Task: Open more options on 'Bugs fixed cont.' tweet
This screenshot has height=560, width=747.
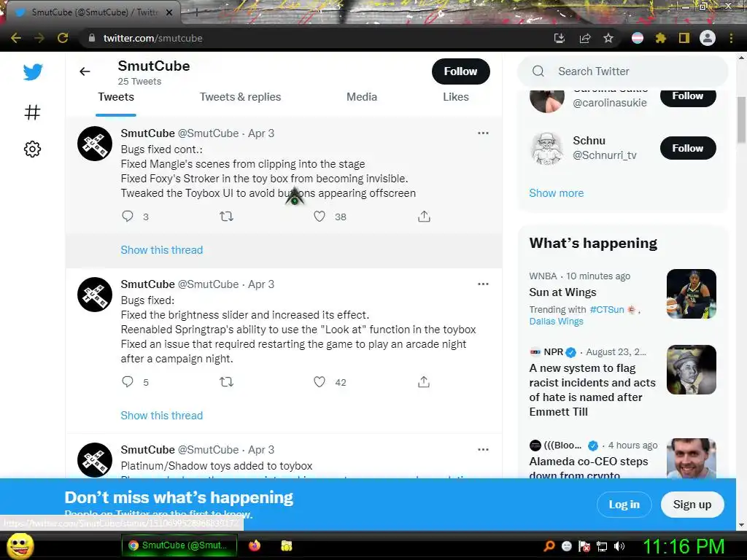Action: click(483, 133)
